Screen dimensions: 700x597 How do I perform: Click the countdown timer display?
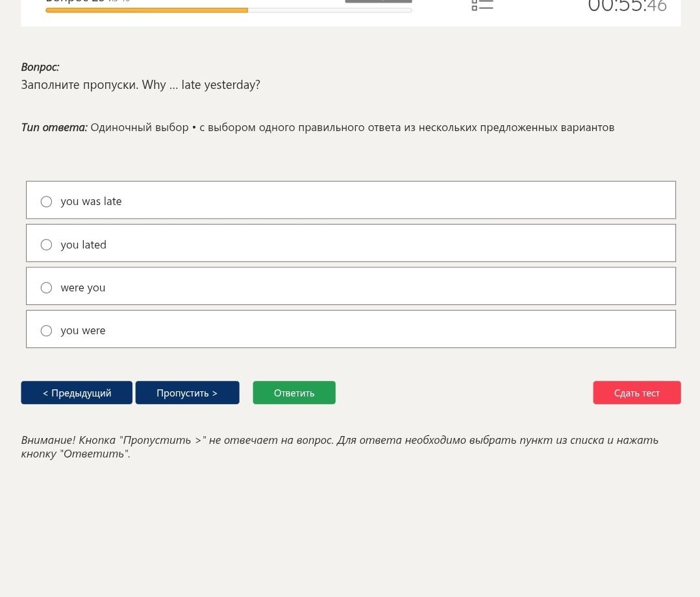click(x=627, y=6)
